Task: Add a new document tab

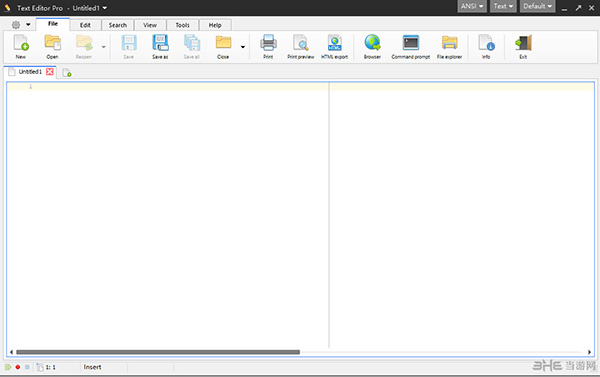Action: [67, 73]
